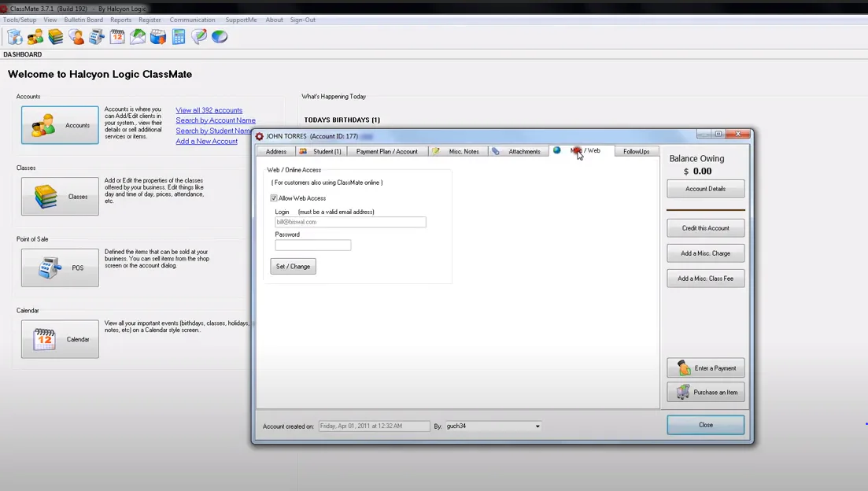
Task: Open the Reports menu
Action: (x=120, y=20)
